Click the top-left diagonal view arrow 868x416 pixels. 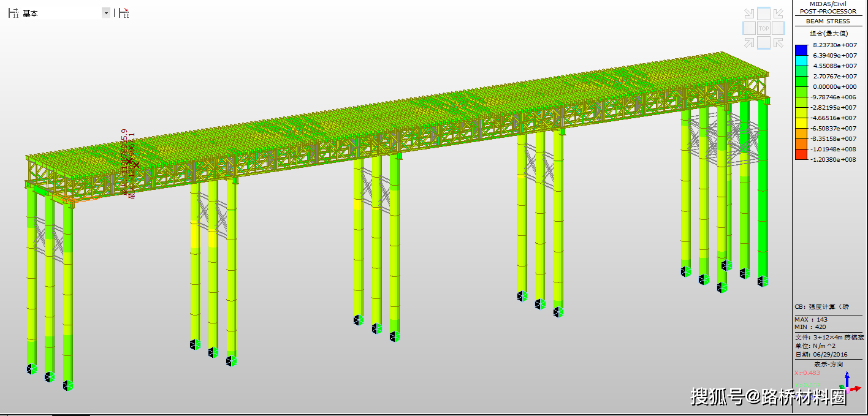click(749, 14)
